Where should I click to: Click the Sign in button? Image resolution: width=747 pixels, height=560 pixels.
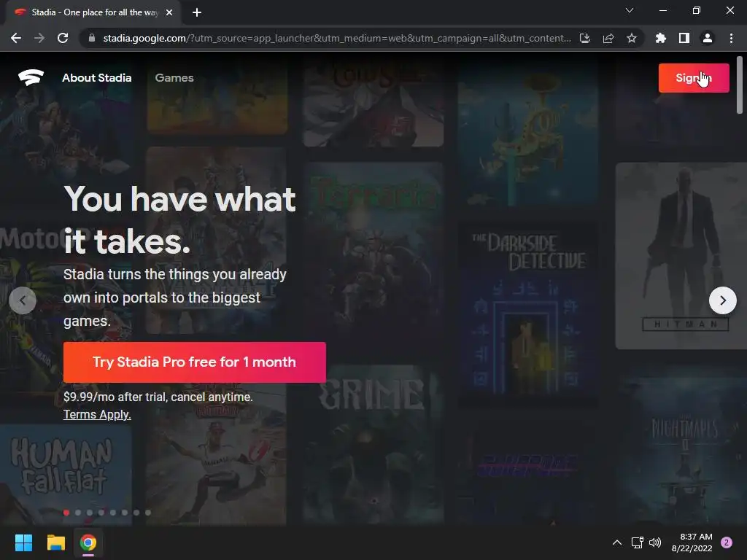pos(694,77)
